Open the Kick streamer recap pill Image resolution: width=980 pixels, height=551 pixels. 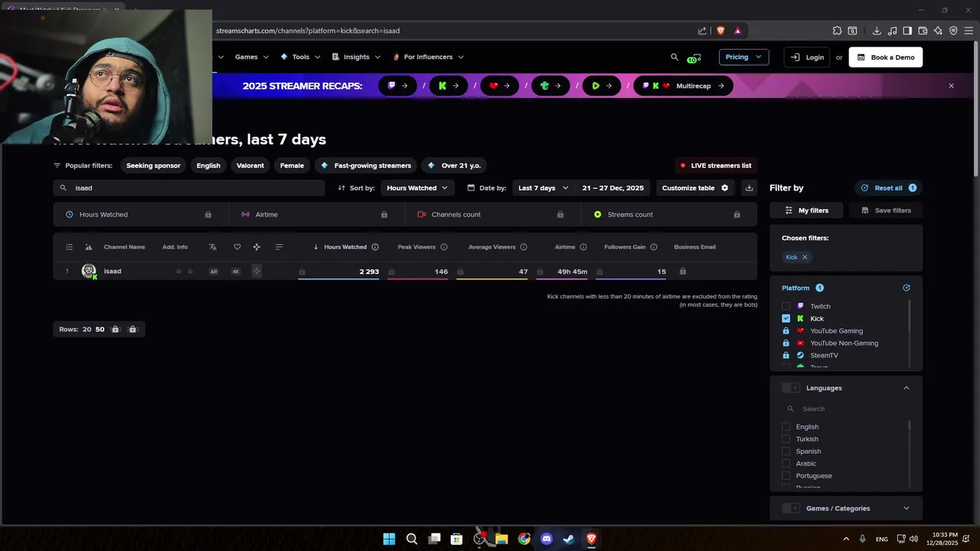(x=449, y=86)
